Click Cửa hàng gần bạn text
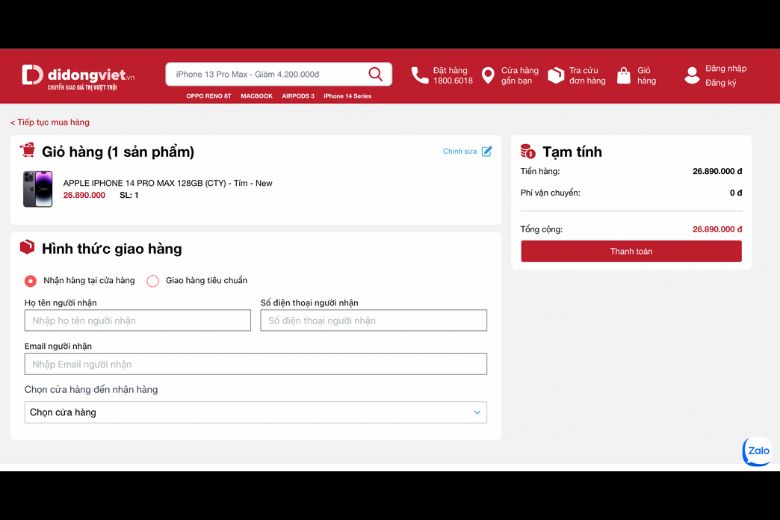This screenshot has height=520, width=780. click(520, 76)
